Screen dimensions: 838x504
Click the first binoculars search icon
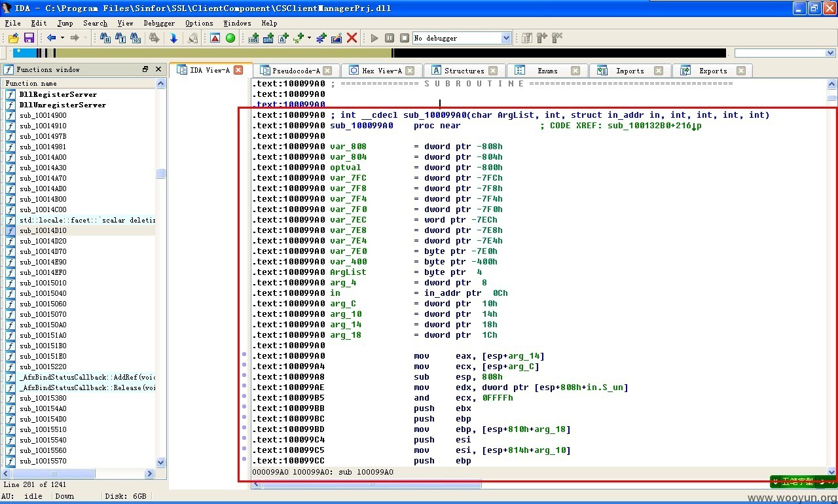(x=105, y=38)
